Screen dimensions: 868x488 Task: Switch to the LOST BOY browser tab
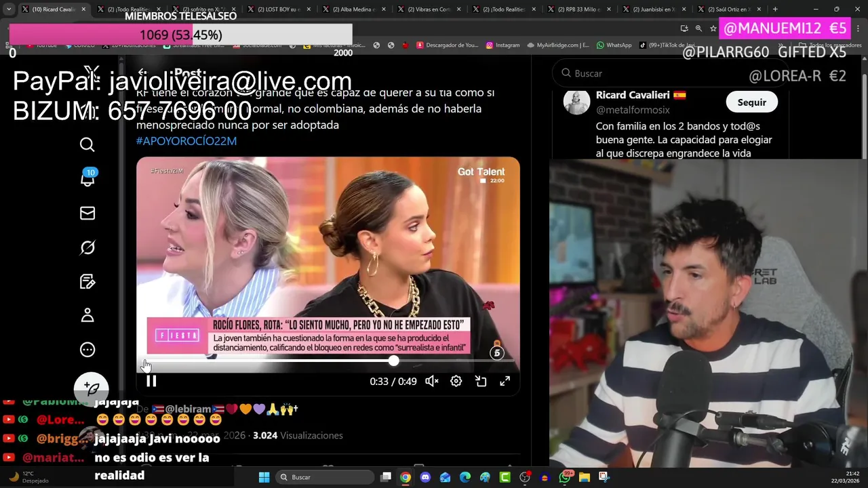pos(280,9)
